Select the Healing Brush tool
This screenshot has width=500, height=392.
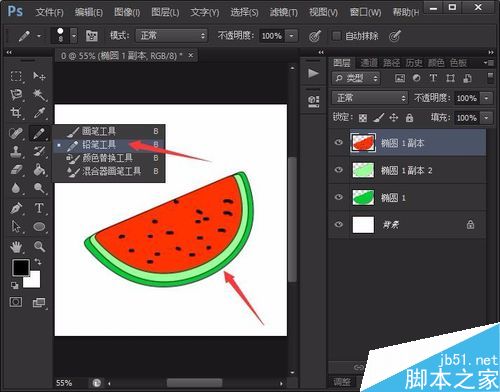(16, 133)
